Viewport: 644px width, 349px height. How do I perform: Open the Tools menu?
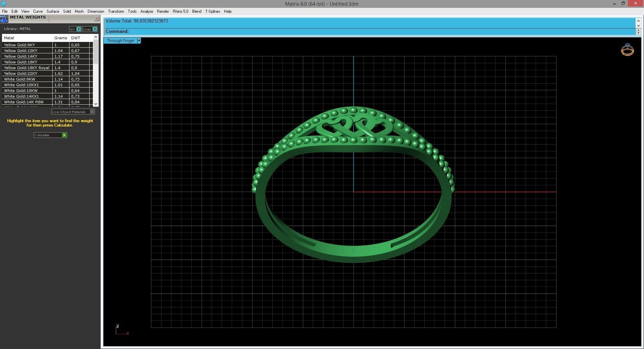click(x=132, y=11)
